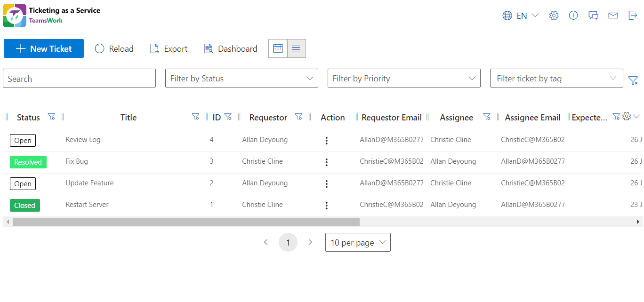Filter the Requestor column

298,117
